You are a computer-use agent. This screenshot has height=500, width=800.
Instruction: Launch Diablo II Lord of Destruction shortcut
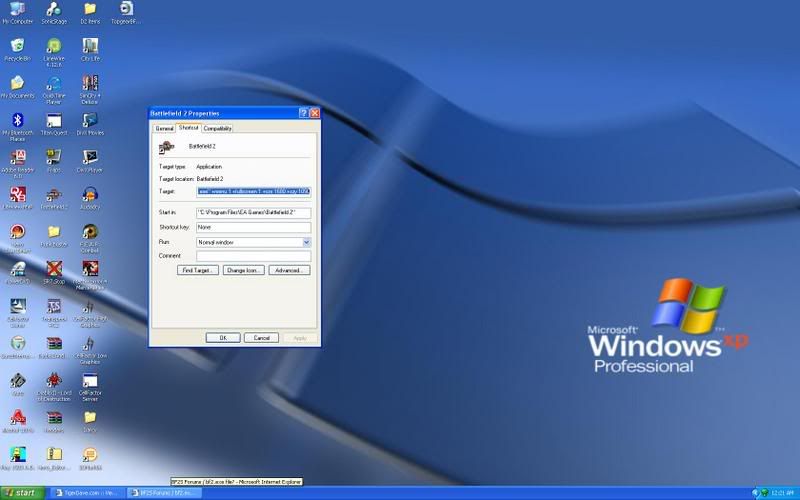pos(54,388)
